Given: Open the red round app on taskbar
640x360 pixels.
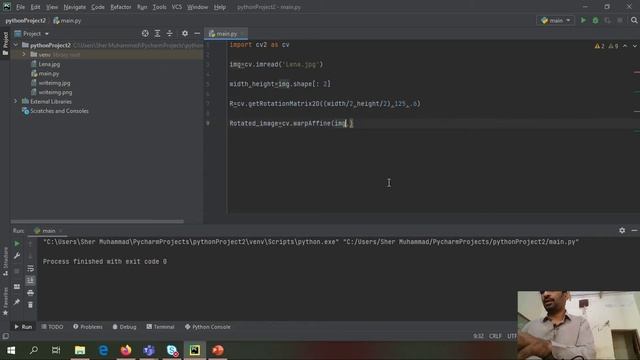Looking at the screenshot, I should click(218, 350).
